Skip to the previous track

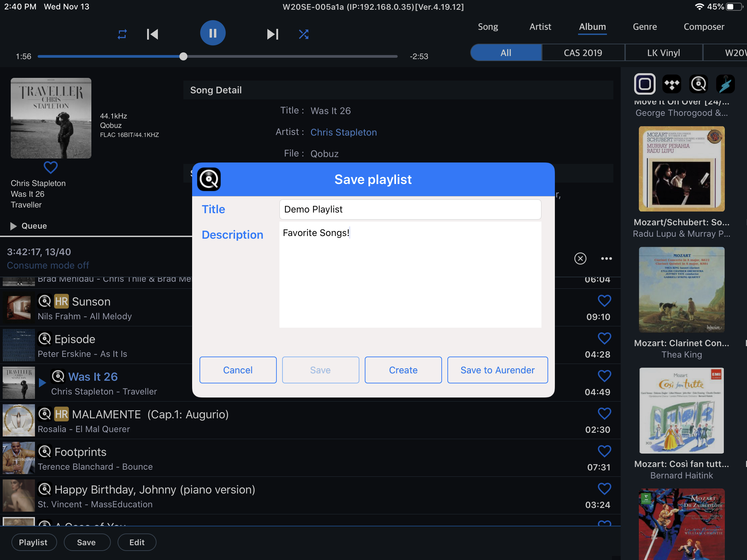(x=152, y=34)
